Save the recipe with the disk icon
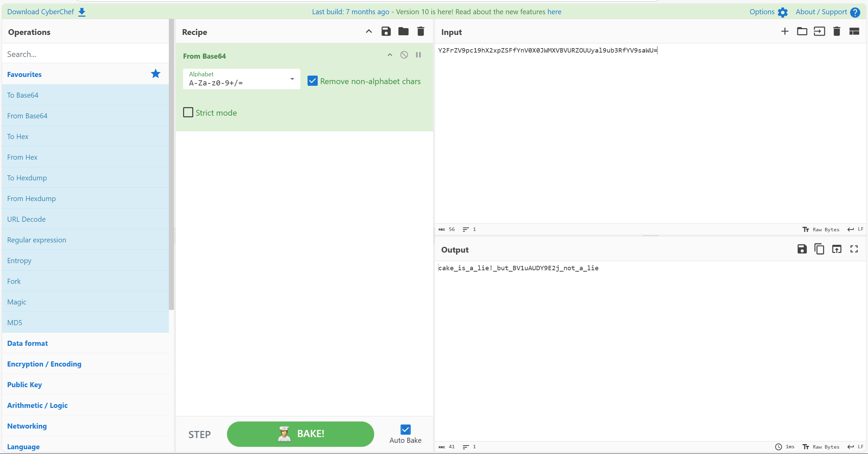The width and height of the screenshot is (868, 454). 386,32
